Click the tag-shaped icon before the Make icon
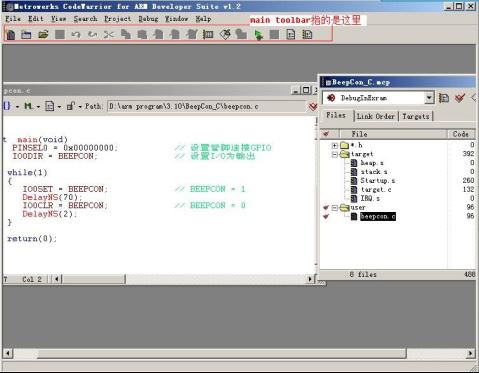This screenshot has width=479, height=373. click(225, 34)
